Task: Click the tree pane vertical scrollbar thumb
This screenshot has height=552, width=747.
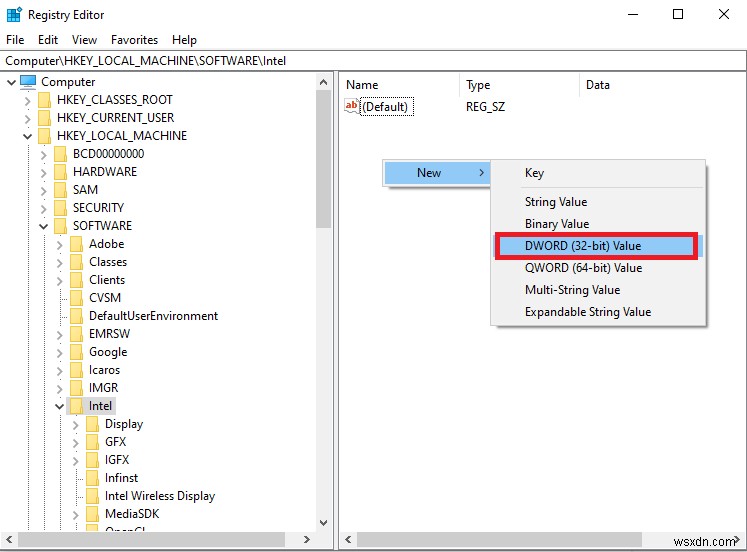Action: [x=323, y=159]
